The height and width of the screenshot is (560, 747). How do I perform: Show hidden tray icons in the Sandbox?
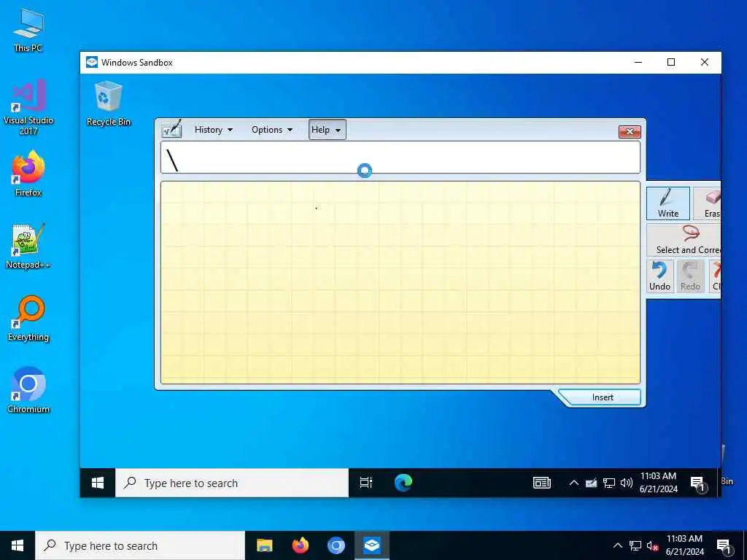[573, 483]
